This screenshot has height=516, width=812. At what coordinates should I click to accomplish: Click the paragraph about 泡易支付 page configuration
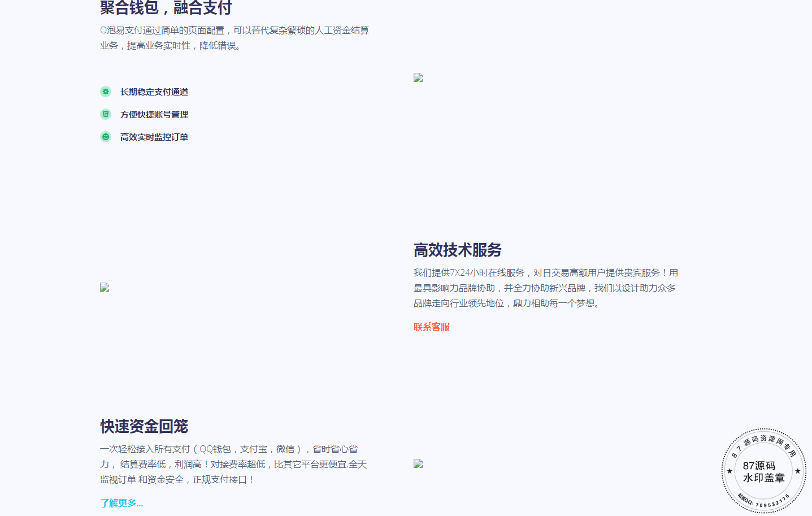[x=235, y=38]
